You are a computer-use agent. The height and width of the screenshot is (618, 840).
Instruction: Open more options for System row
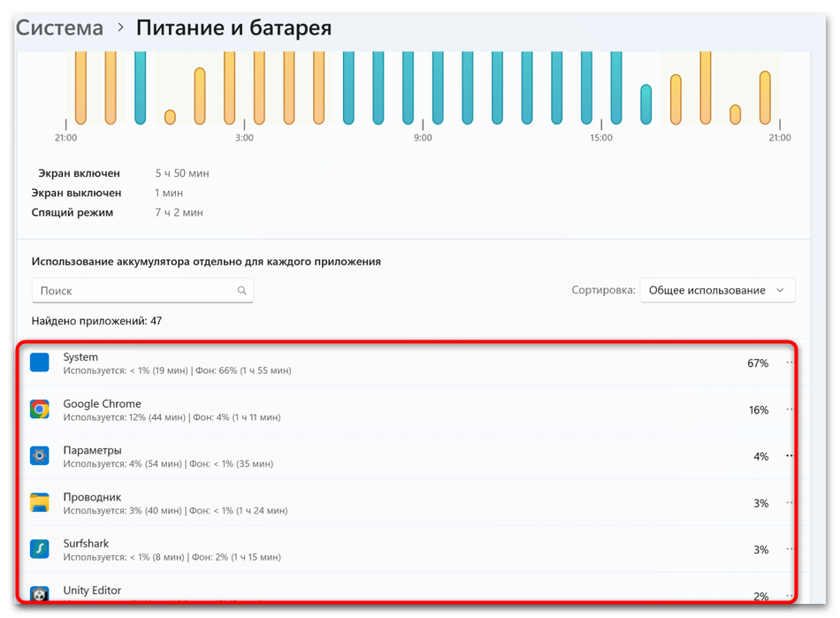[x=789, y=362]
